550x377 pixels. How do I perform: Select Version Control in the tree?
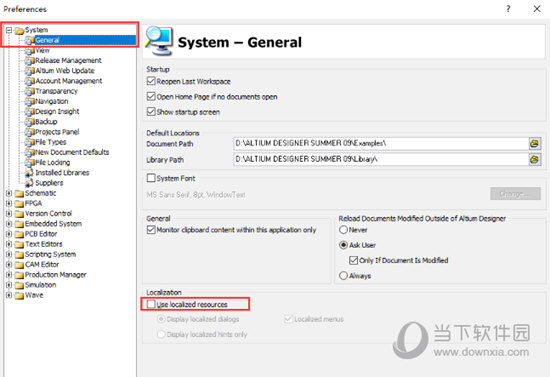tap(48, 214)
